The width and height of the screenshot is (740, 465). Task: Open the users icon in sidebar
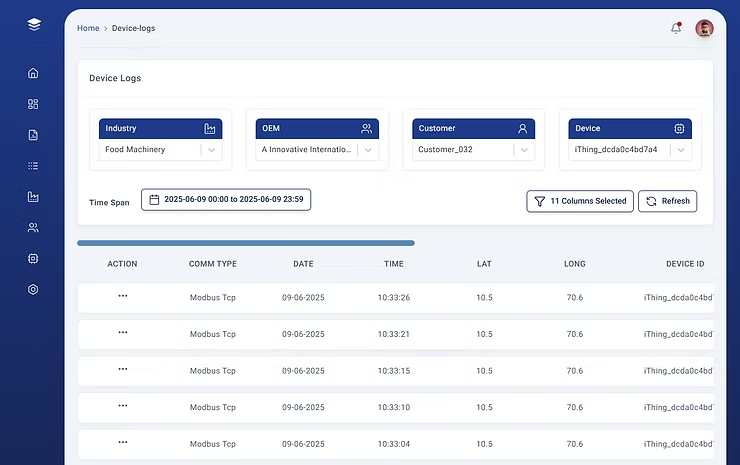pos(33,228)
